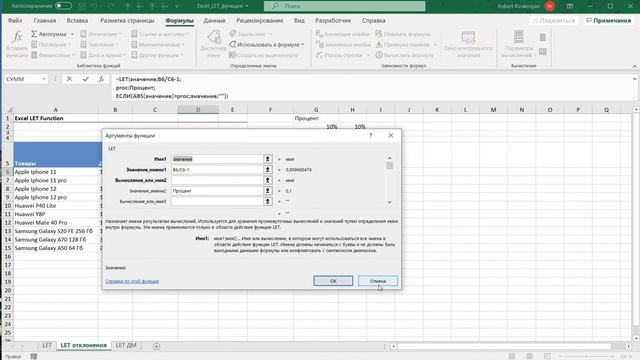The width and height of the screenshot is (640, 360).
Task: Click the Параметры вычислений calculator icon
Action: click(x=519, y=37)
